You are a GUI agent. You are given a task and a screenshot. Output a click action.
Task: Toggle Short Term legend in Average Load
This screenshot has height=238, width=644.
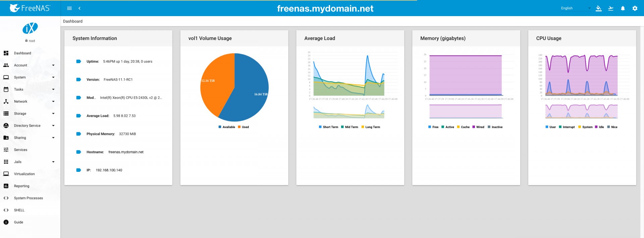(320, 127)
